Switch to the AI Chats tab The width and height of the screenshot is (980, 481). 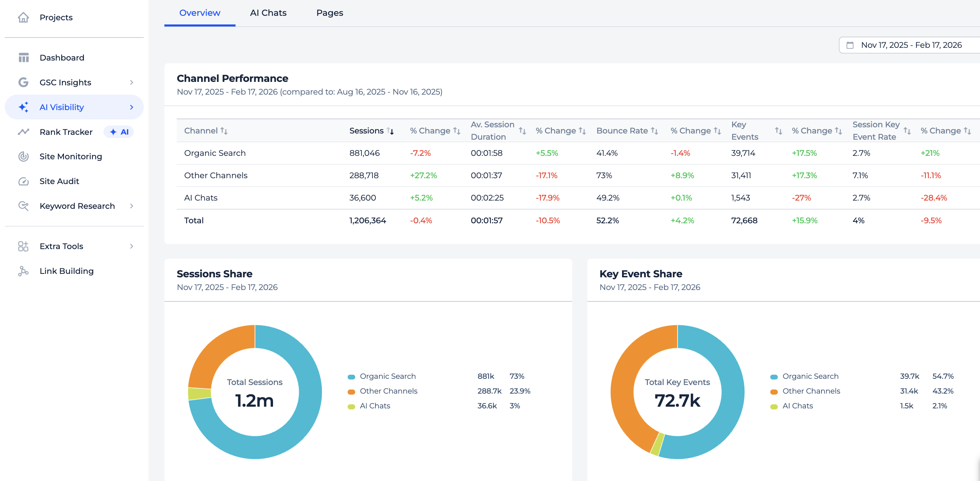coord(268,12)
